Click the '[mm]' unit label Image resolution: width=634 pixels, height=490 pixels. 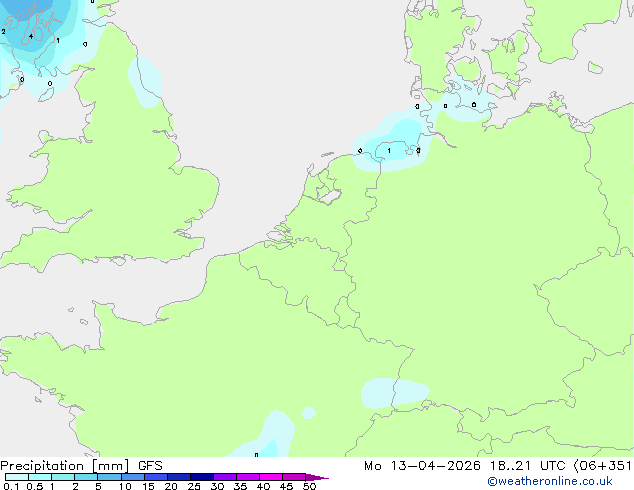click(110, 466)
